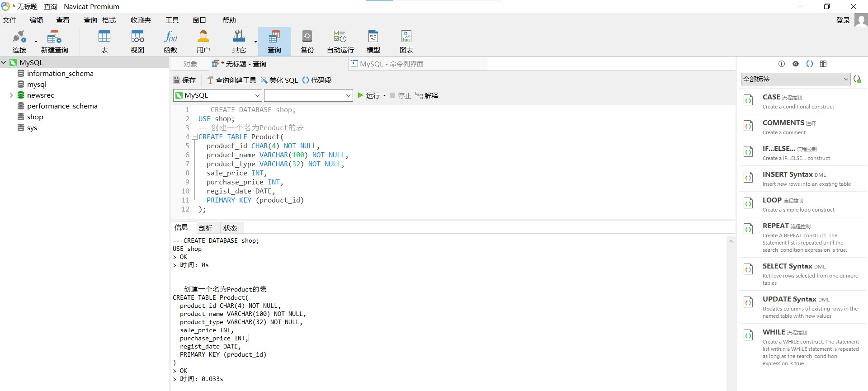Open the Table (表) toolbar icon
The width and height of the screenshot is (868, 391).
tap(104, 42)
